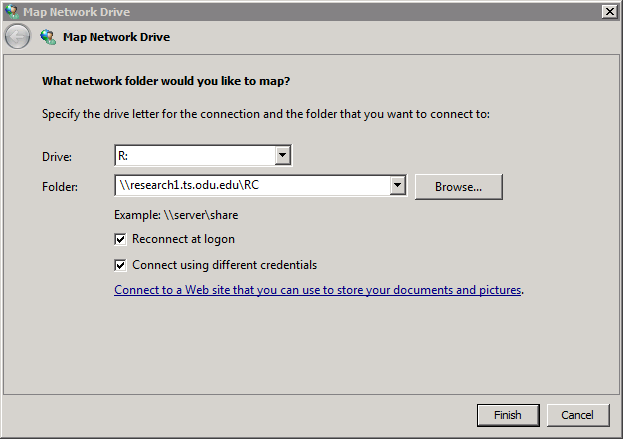Click the round Back arrow button
623x439 pixels.
coord(17,37)
